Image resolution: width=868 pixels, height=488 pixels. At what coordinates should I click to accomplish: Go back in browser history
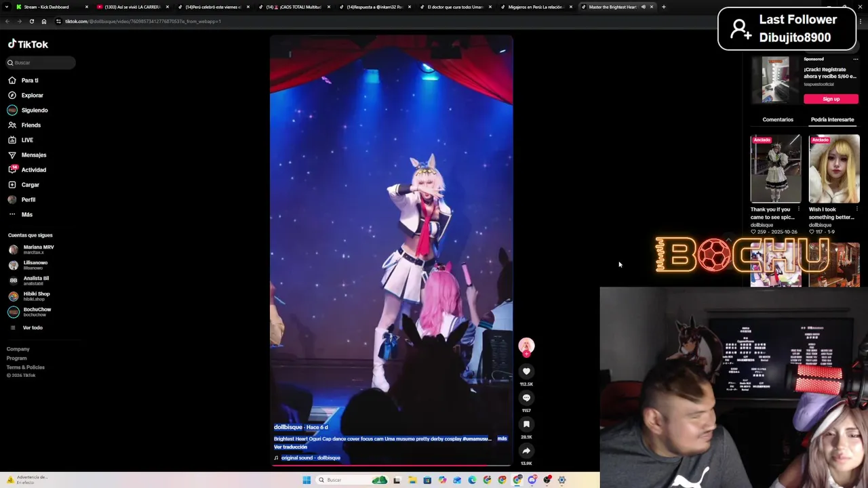7,21
